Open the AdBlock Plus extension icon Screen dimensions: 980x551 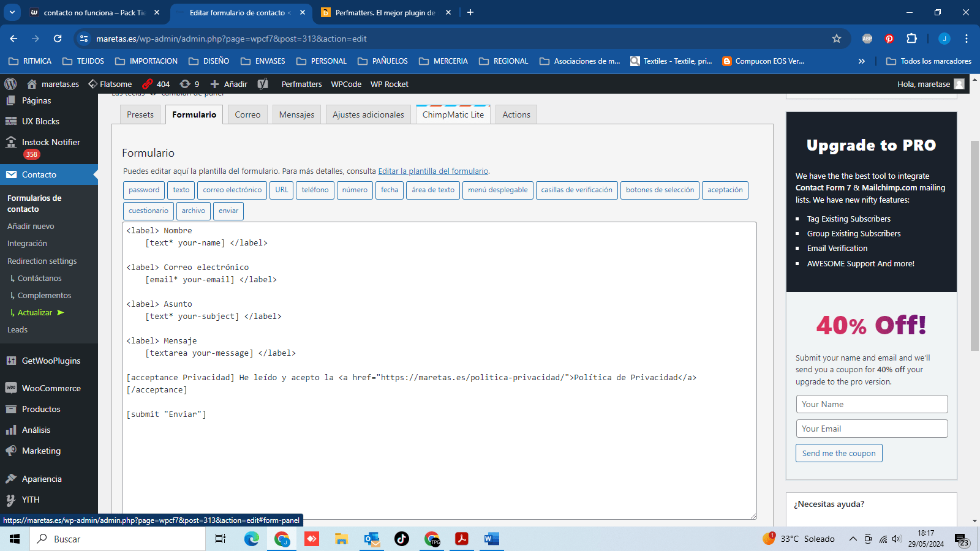(867, 39)
